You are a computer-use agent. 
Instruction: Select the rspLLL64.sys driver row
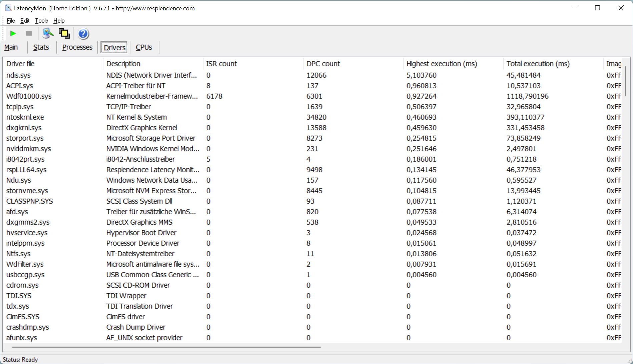(x=313, y=170)
